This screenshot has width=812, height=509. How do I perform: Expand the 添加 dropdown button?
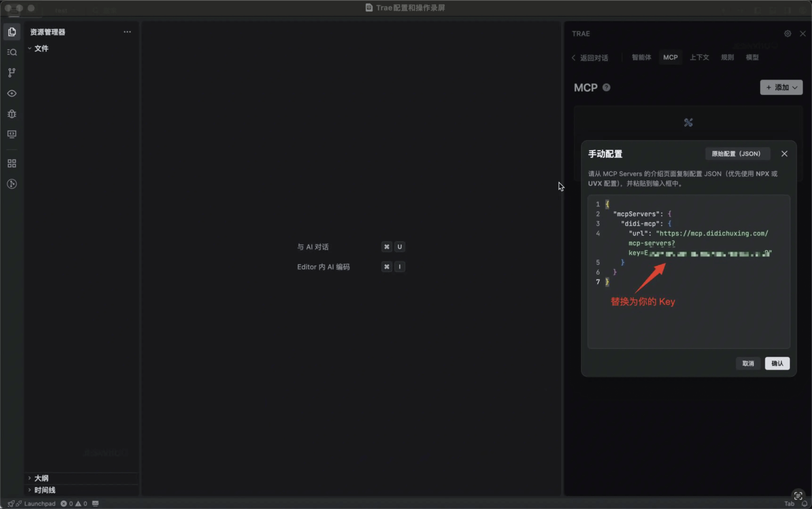tap(781, 87)
